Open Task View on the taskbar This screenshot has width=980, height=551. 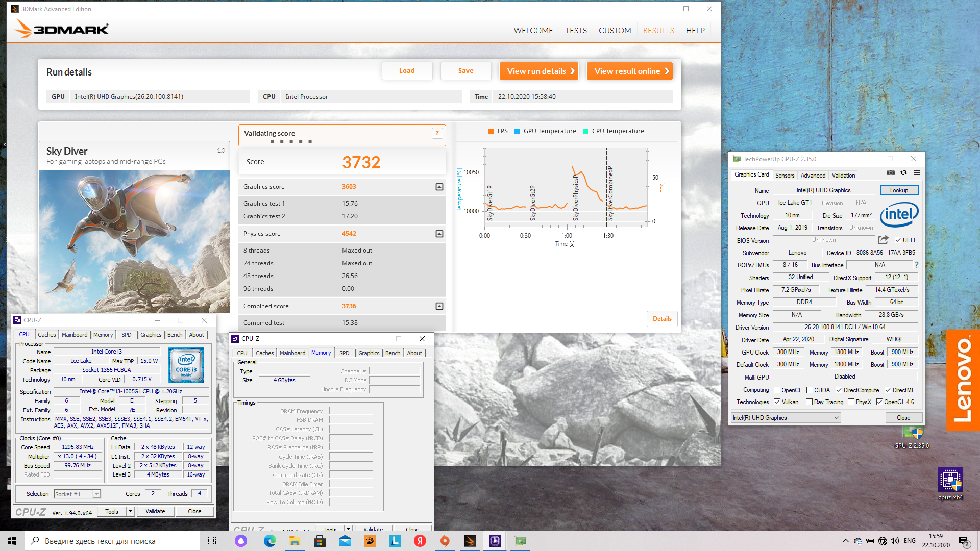tap(212, 541)
